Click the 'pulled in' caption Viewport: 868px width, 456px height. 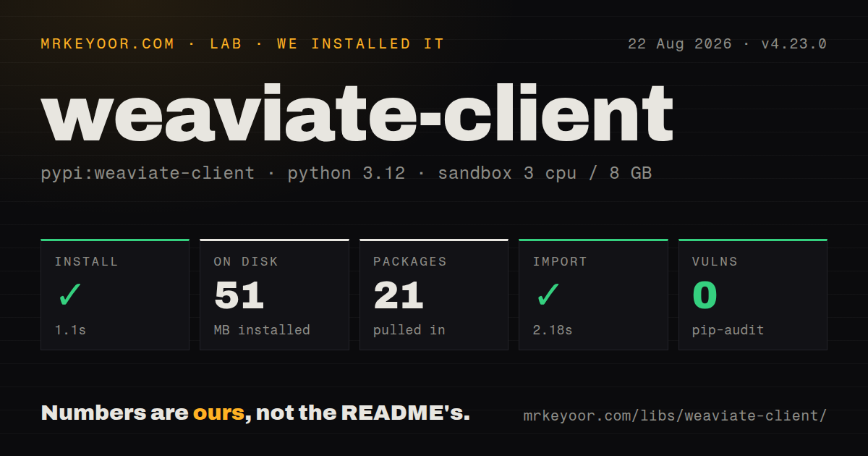tap(409, 330)
